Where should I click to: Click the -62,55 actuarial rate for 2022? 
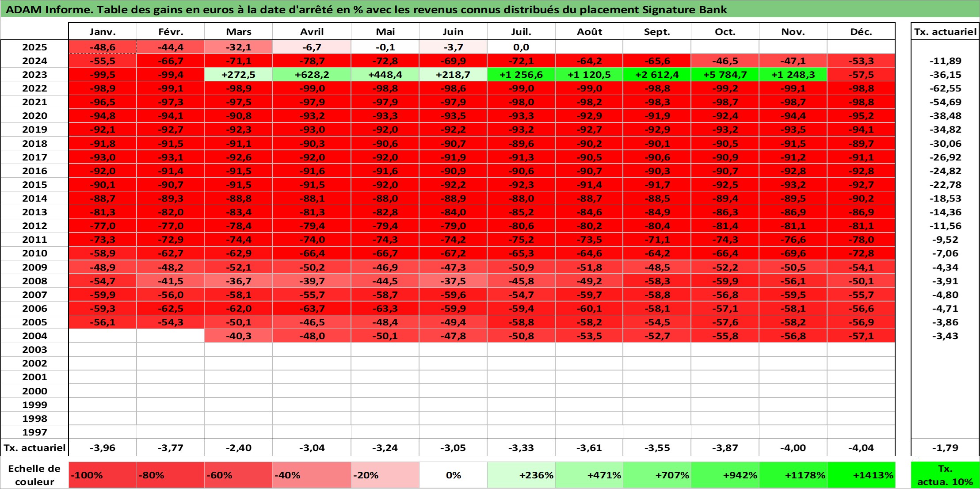945,88
